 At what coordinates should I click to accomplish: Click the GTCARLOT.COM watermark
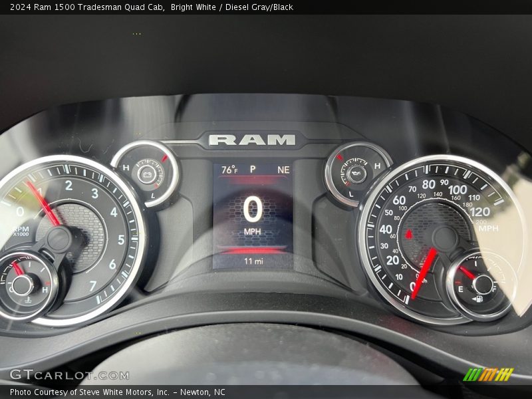coord(69,375)
